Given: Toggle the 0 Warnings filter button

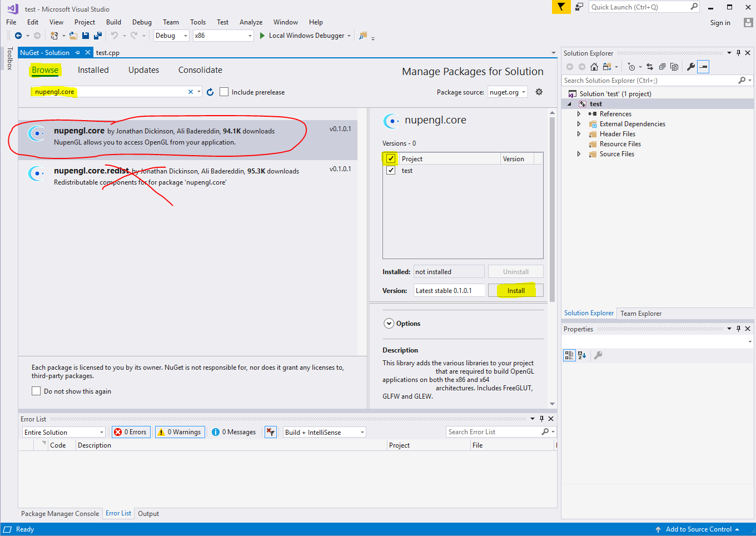Looking at the screenshot, I should pos(180,432).
